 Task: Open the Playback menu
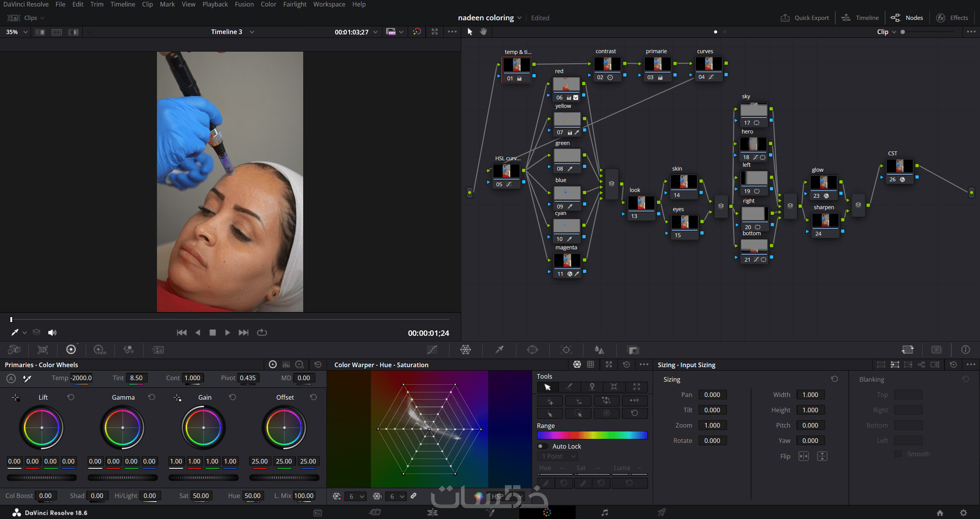pyautogui.click(x=215, y=4)
